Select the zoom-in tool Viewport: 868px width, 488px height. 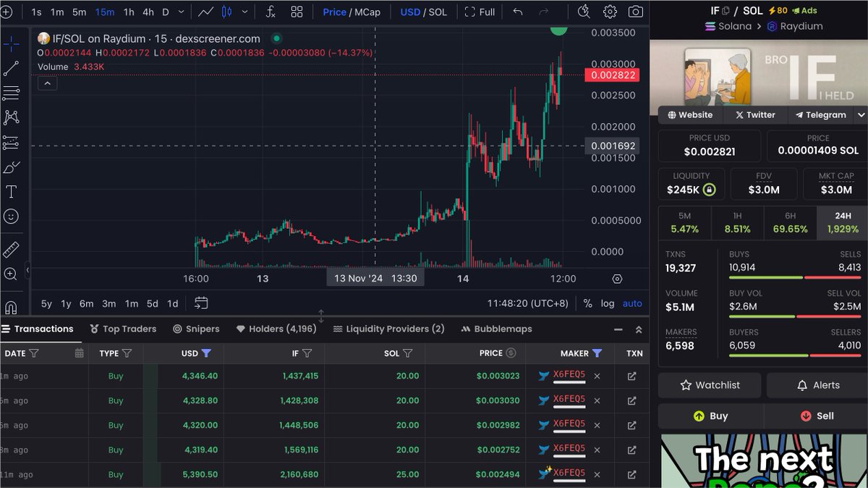click(11, 274)
